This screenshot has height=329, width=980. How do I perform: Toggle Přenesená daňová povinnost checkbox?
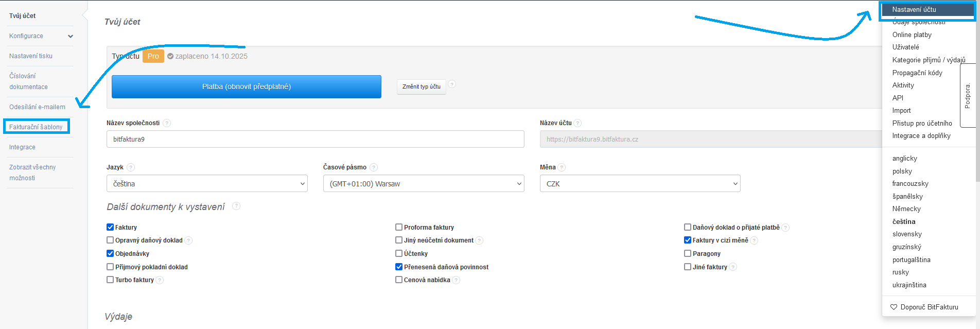(x=399, y=267)
